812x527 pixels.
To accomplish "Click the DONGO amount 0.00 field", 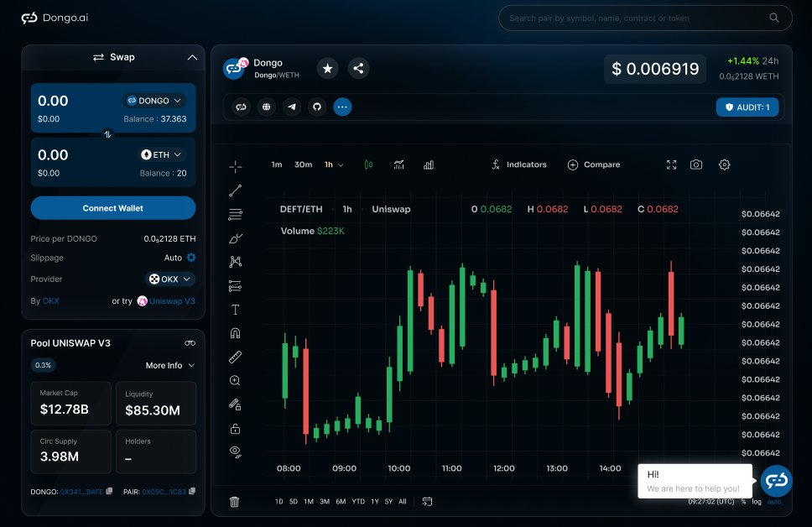I will click(53, 101).
